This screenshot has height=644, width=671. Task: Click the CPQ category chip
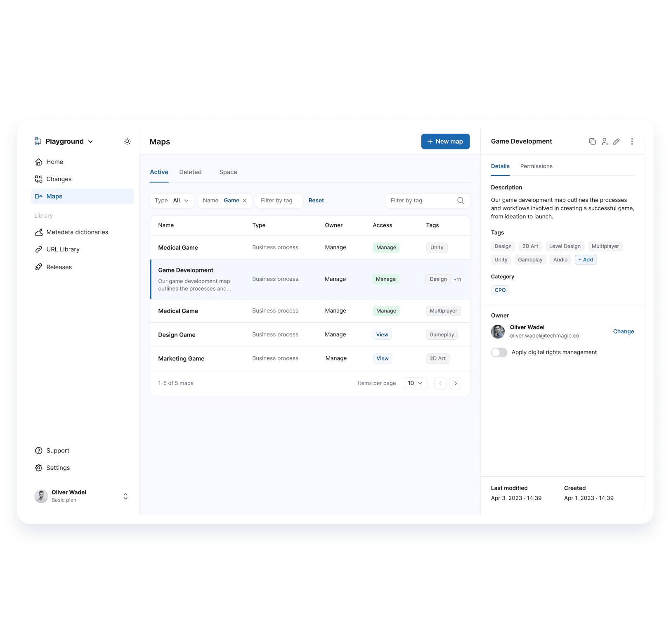(500, 290)
